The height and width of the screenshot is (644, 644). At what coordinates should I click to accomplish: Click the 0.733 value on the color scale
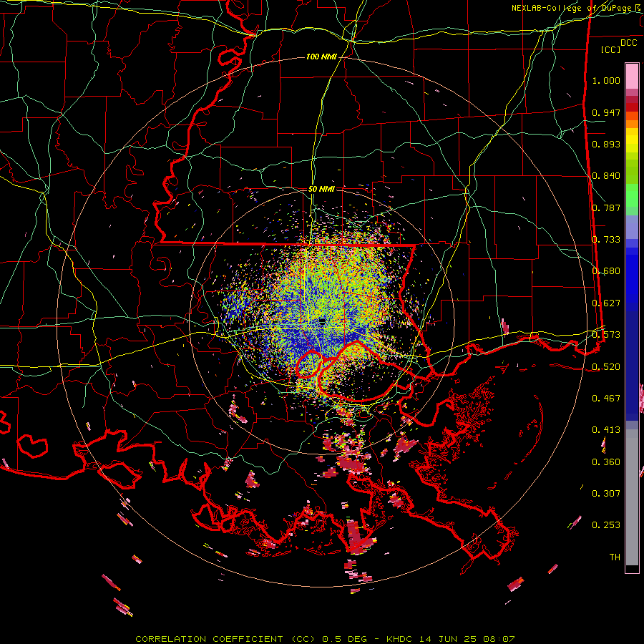click(x=606, y=240)
